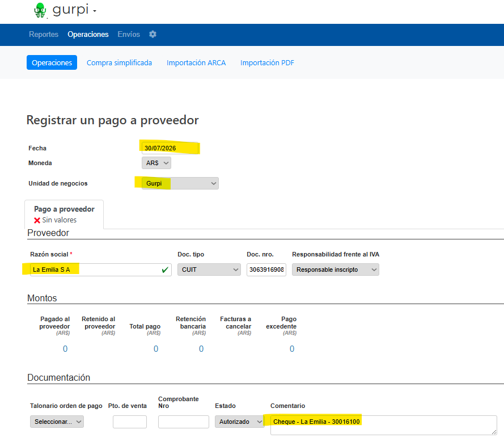Screen dimensions: 504x442
Task: Switch to Importación ARCA tab
Action: point(196,62)
